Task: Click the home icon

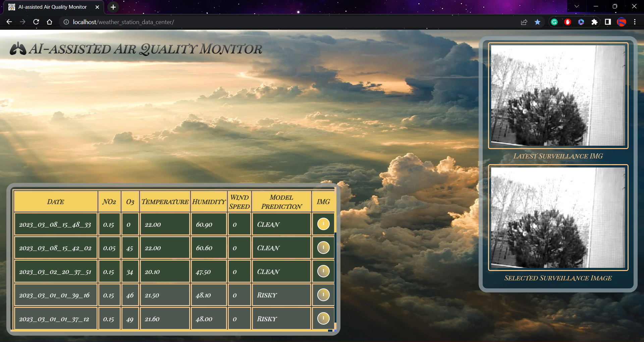Action: tap(49, 22)
